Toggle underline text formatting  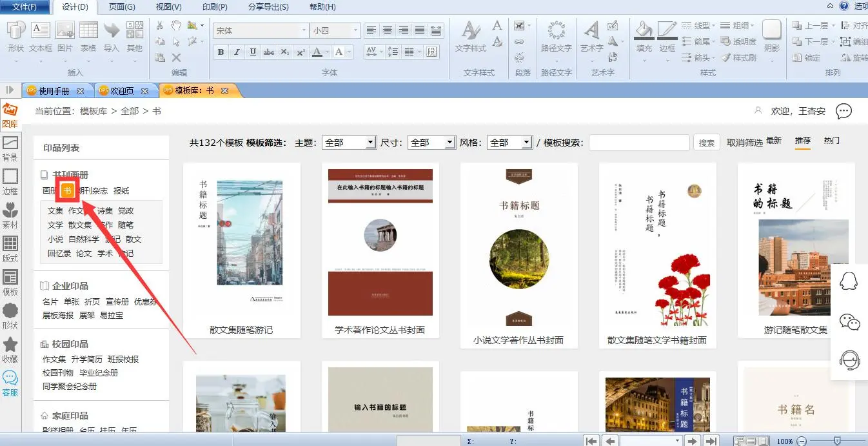coord(253,52)
